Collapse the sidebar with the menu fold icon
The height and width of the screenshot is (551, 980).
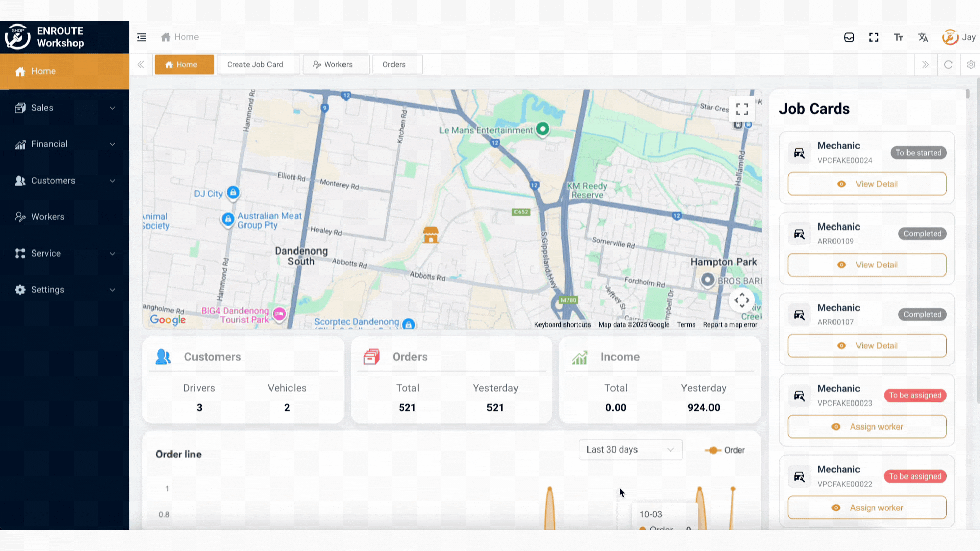tap(142, 37)
